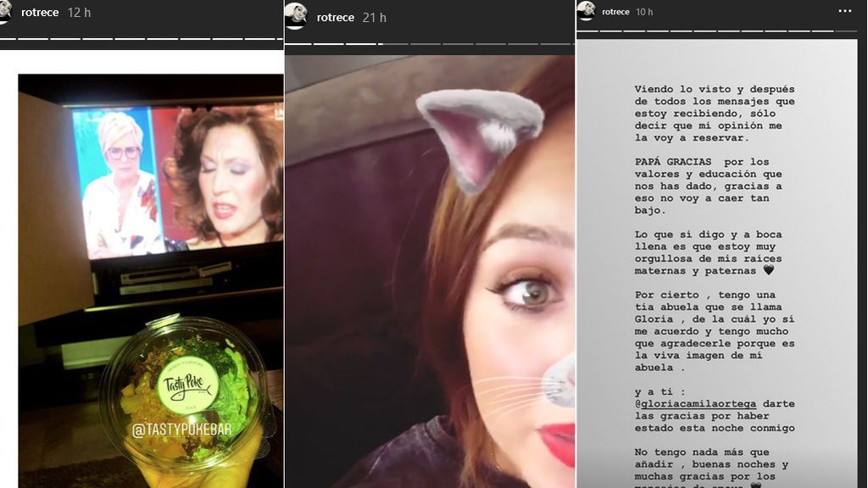
Task: Open rotrece avatar in middle story
Action: 296,17
